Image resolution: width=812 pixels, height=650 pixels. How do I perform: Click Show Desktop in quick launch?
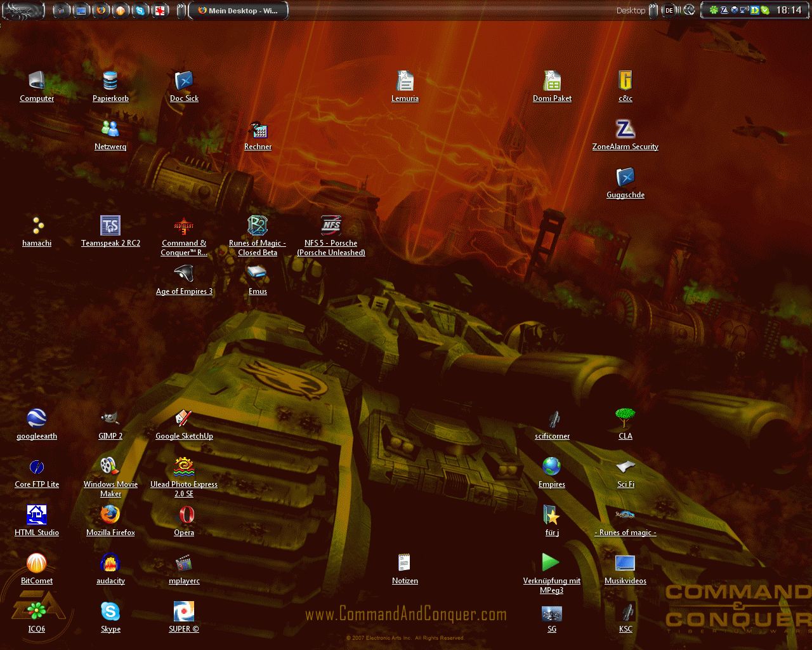coord(81,10)
